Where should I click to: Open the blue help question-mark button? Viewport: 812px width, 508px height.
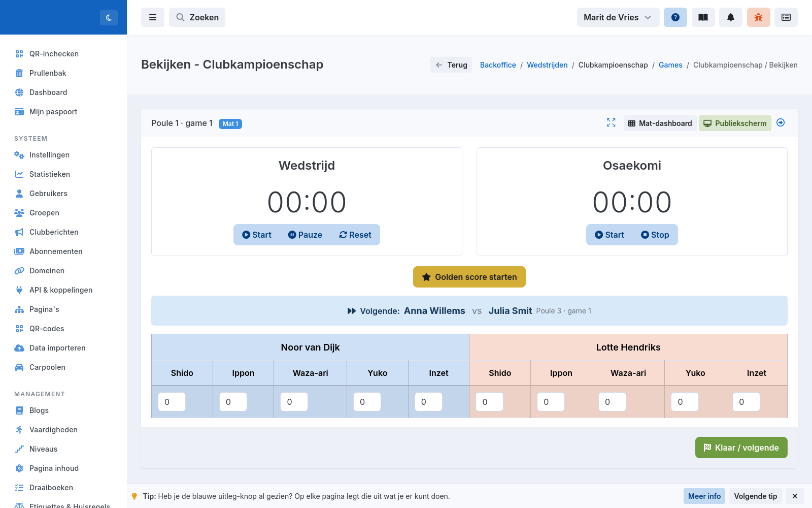(675, 17)
